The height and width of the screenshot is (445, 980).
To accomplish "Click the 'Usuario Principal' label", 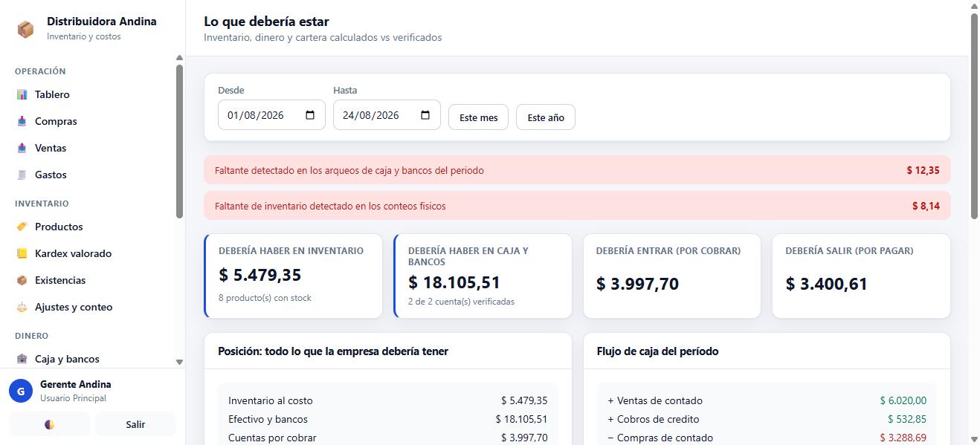I will 73,398.
